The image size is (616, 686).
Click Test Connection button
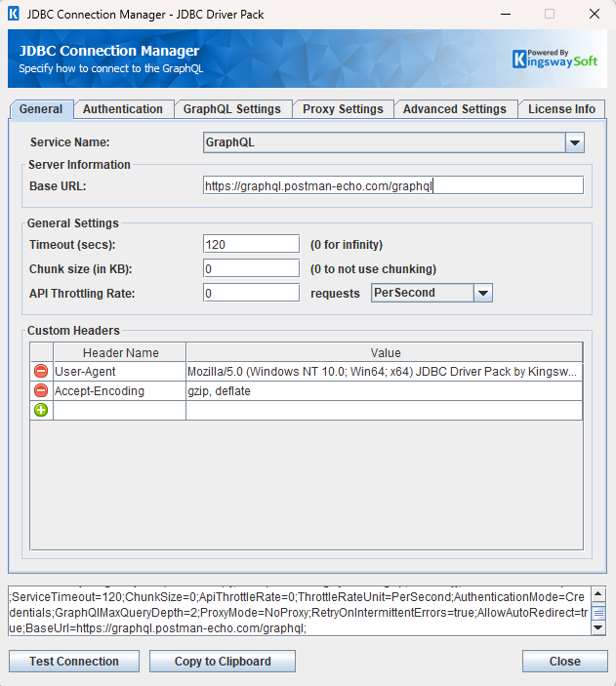coord(74,661)
